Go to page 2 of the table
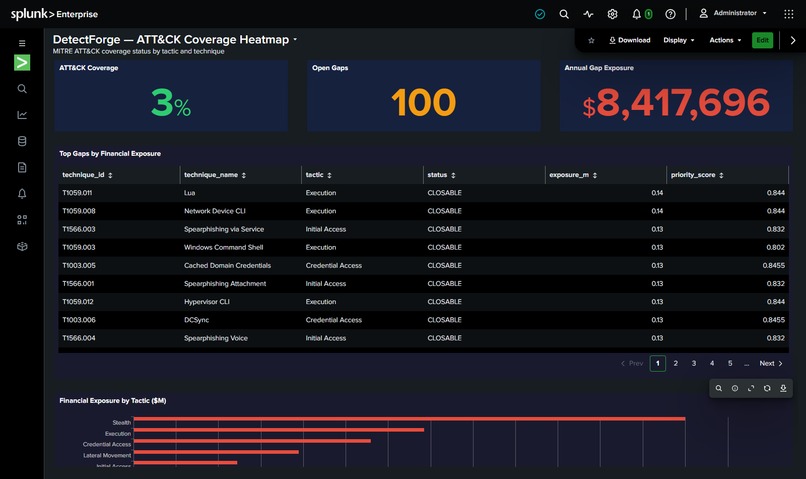Image resolution: width=806 pixels, height=479 pixels. coord(675,363)
